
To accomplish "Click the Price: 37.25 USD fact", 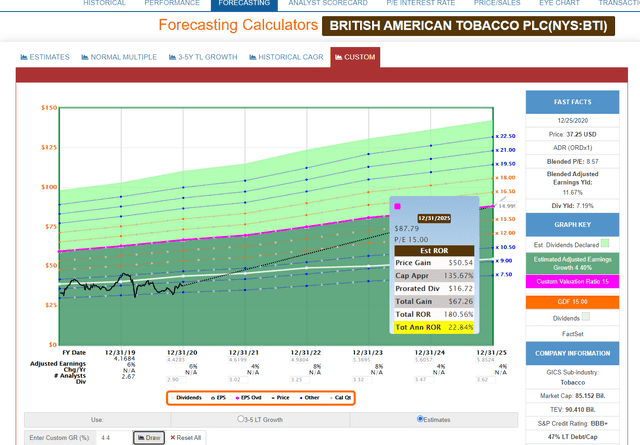I will click(x=572, y=134).
